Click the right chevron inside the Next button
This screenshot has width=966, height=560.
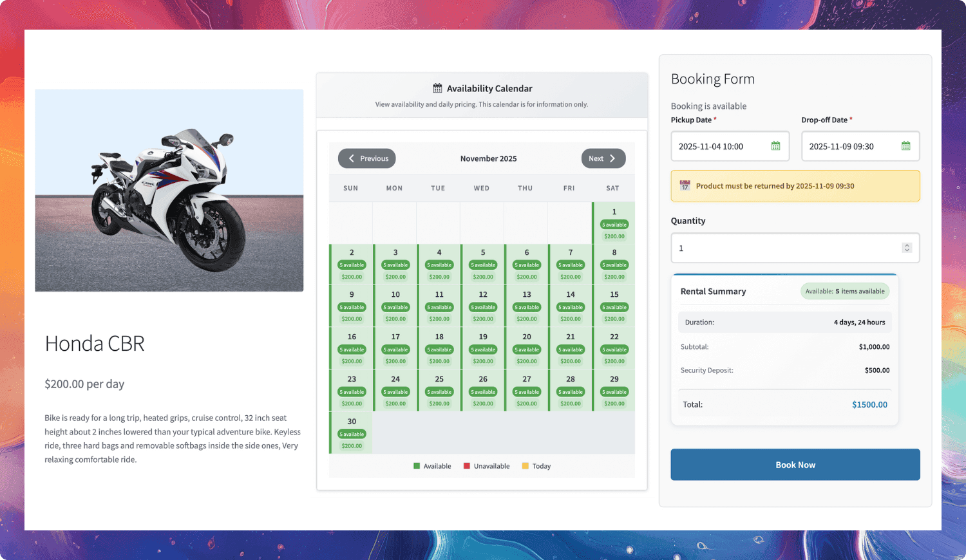[x=613, y=158]
